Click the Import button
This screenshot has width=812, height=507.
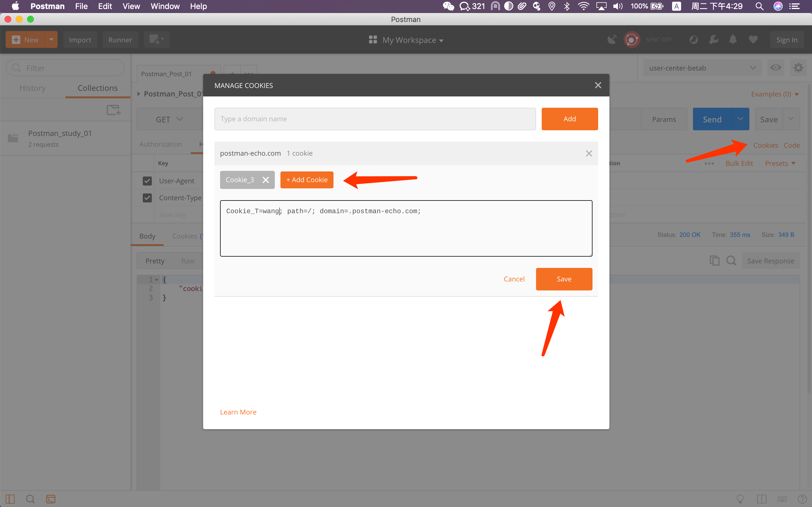(80, 39)
